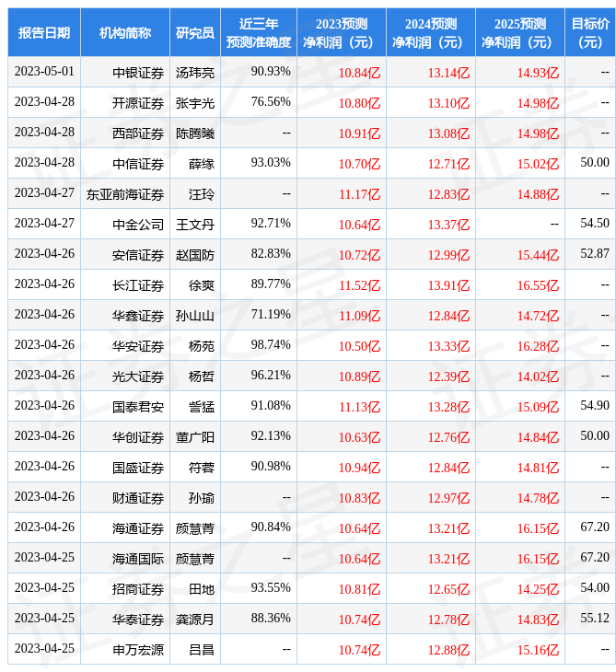The image size is (616, 672).
Task: Click the 近三年预测准确度 column header
Action: tap(258, 32)
